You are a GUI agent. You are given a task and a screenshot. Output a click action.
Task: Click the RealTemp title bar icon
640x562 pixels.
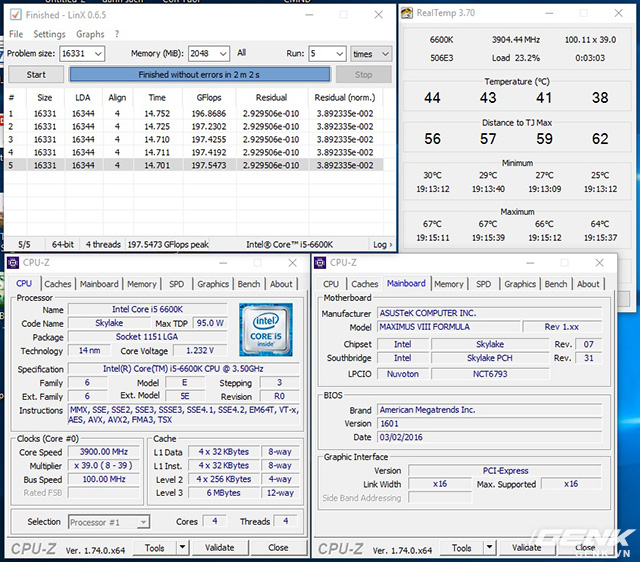(407, 13)
